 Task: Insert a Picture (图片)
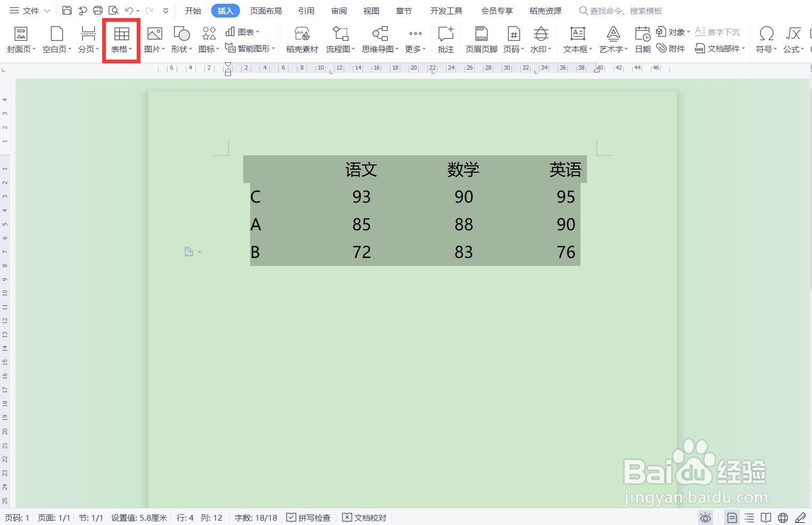tap(154, 40)
